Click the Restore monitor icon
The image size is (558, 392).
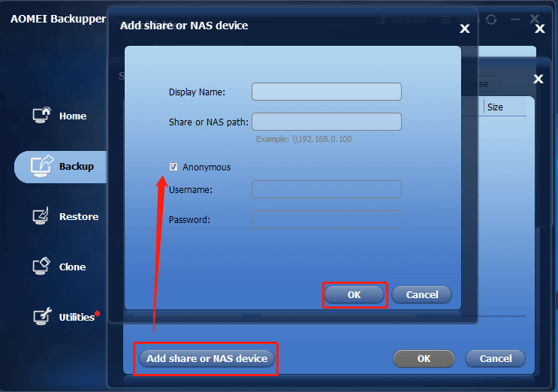[x=41, y=216]
